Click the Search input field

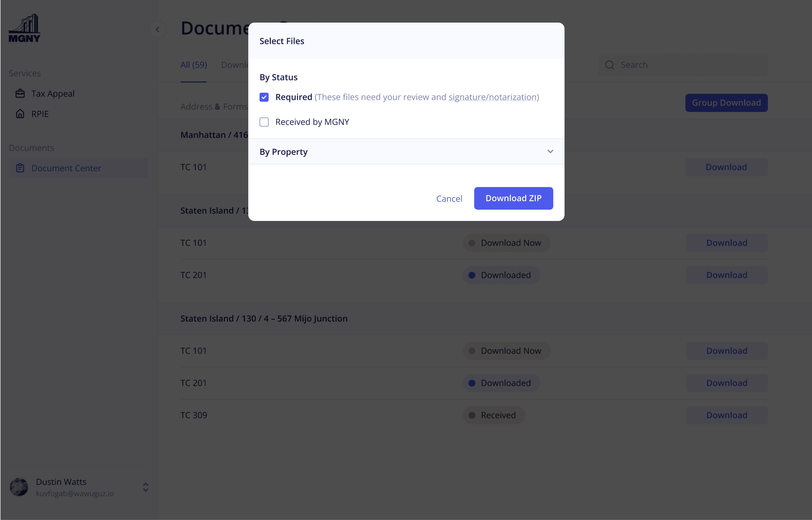click(683, 65)
